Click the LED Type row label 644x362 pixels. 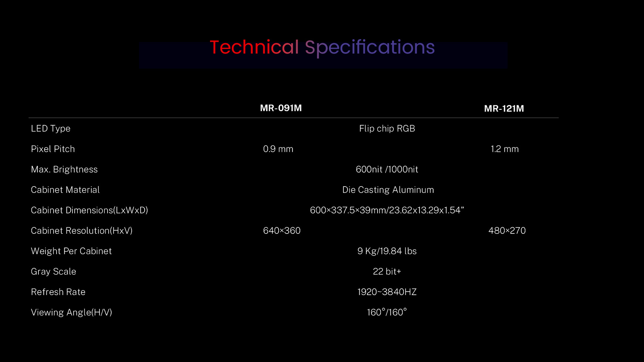51,129
